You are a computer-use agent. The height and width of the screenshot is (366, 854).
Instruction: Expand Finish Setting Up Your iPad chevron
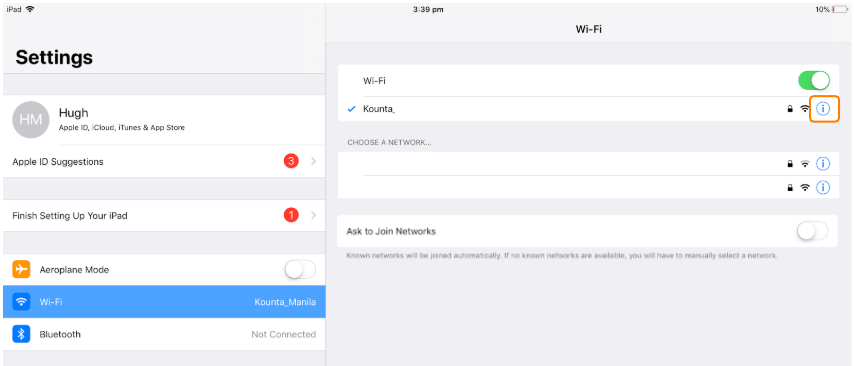click(314, 215)
